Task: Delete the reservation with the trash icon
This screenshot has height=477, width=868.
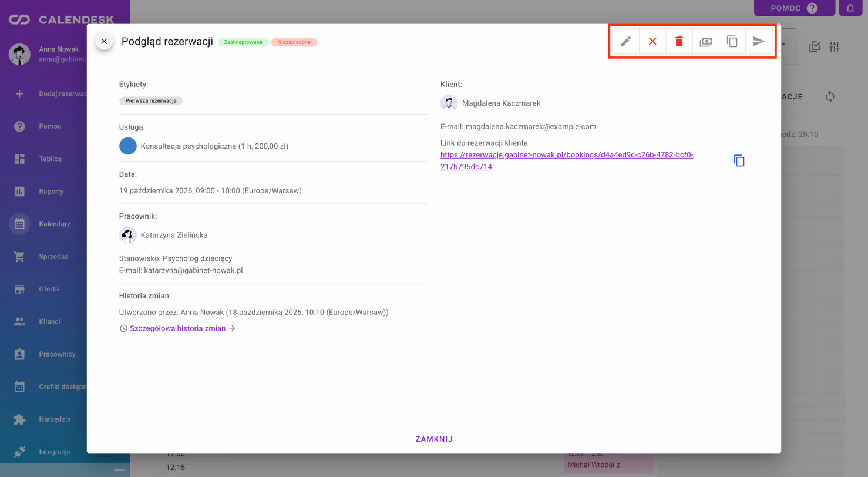Action: pyautogui.click(x=679, y=42)
